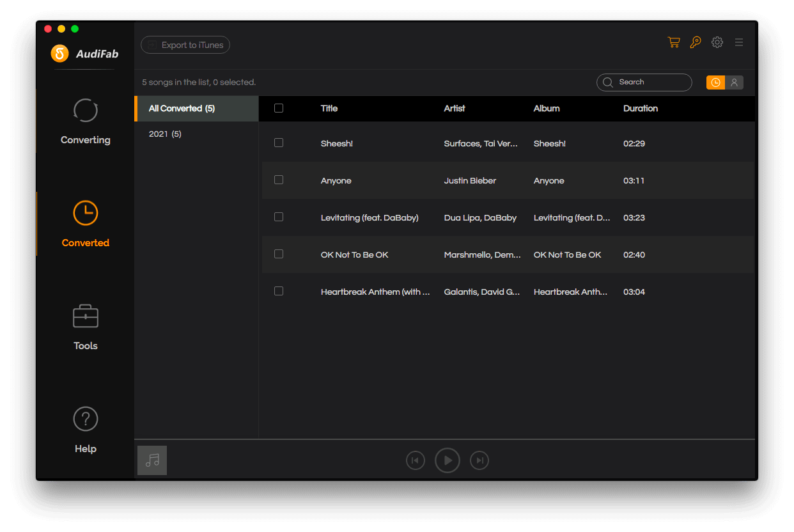This screenshot has width=794, height=532.
Task: Click the duration 02:29
Action: (634, 144)
